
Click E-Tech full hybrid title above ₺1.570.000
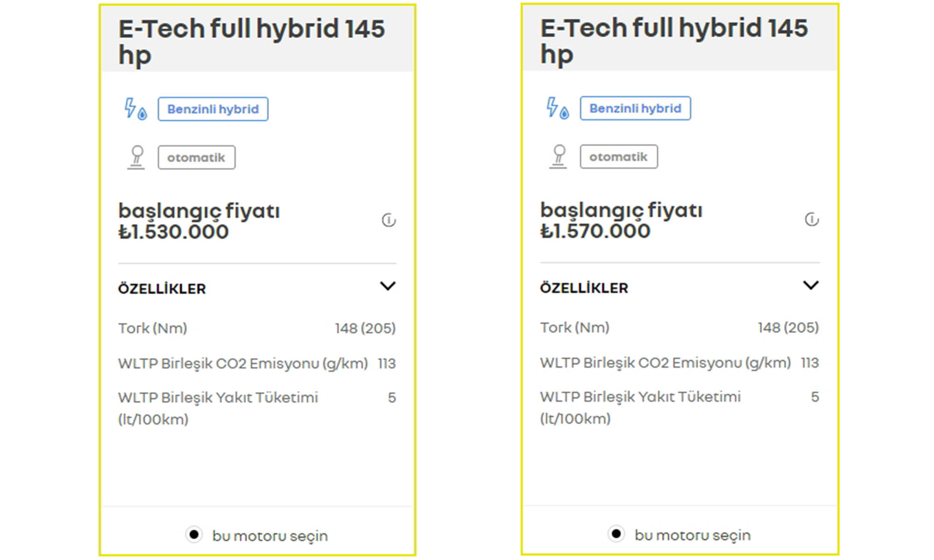coord(673,41)
